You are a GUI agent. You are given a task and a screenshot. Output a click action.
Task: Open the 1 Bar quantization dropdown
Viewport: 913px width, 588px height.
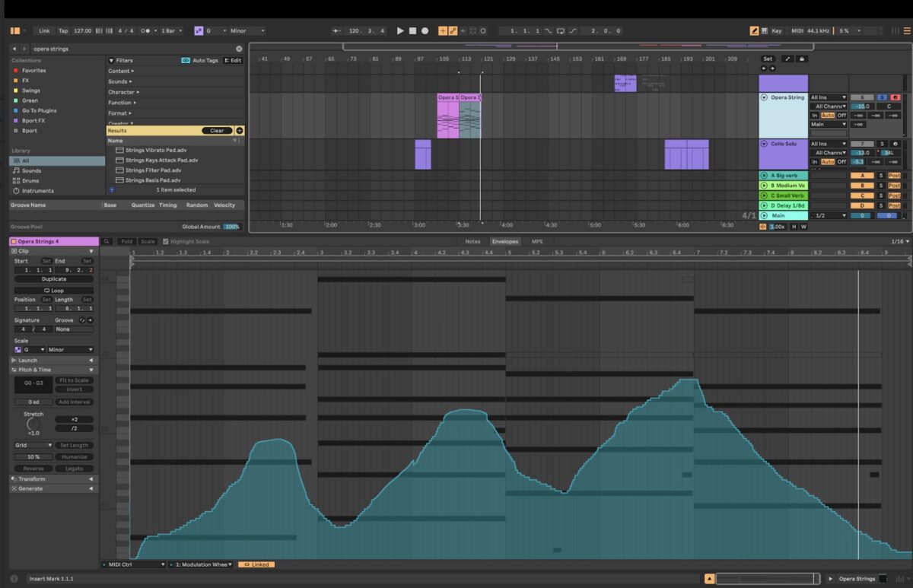pos(170,31)
